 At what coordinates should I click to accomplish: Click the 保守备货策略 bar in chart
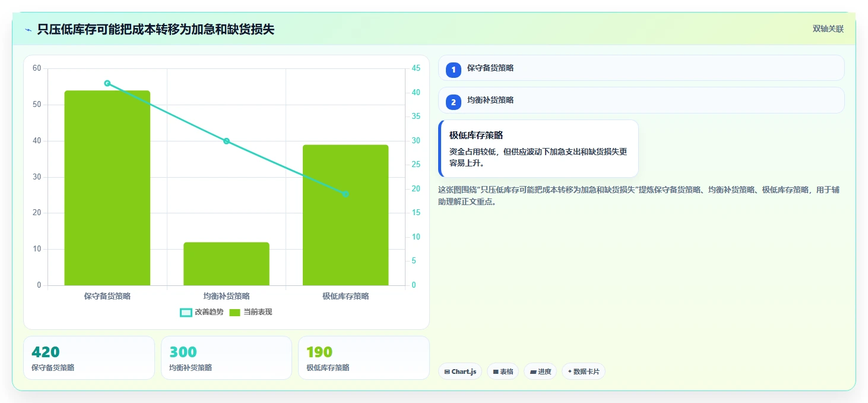tap(107, 188)
